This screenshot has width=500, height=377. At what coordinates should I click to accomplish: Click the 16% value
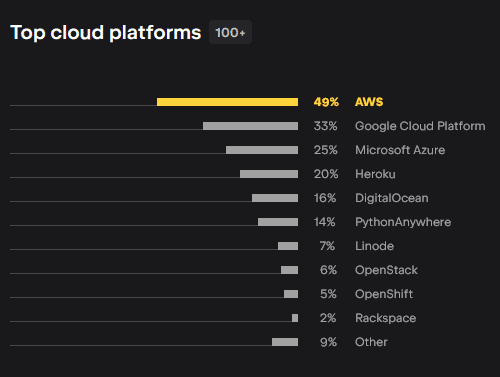click(325, 198)
